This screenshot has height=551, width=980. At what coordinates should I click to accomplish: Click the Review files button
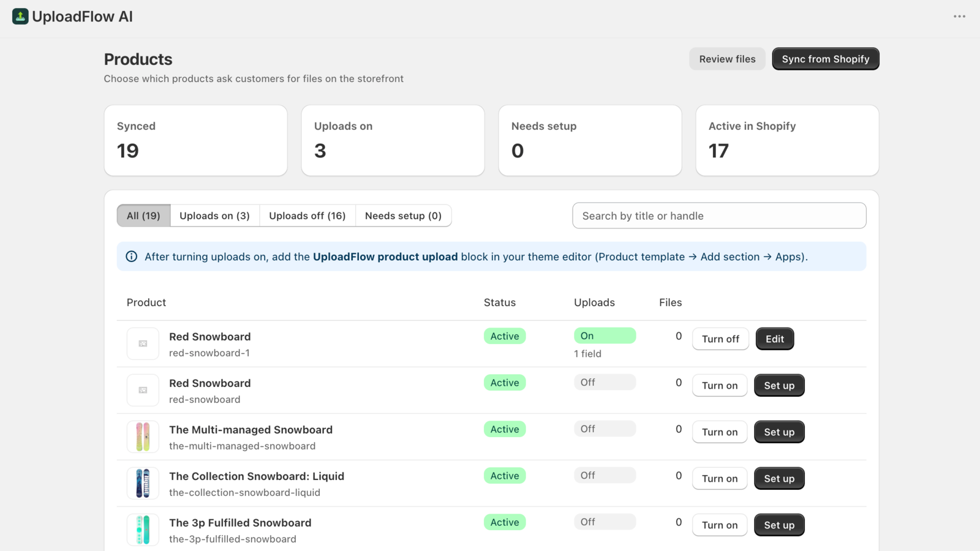(727, 59)
